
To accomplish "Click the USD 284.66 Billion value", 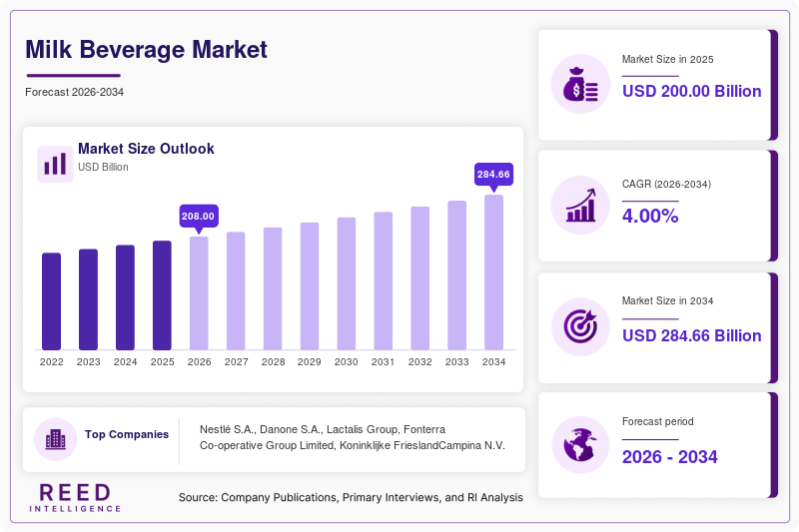I will 691,336.
